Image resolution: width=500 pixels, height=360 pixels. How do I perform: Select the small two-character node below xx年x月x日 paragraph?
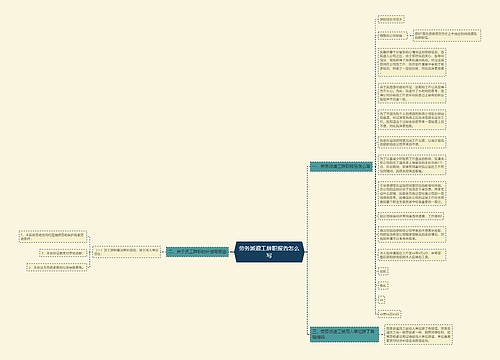pos(383,271)
